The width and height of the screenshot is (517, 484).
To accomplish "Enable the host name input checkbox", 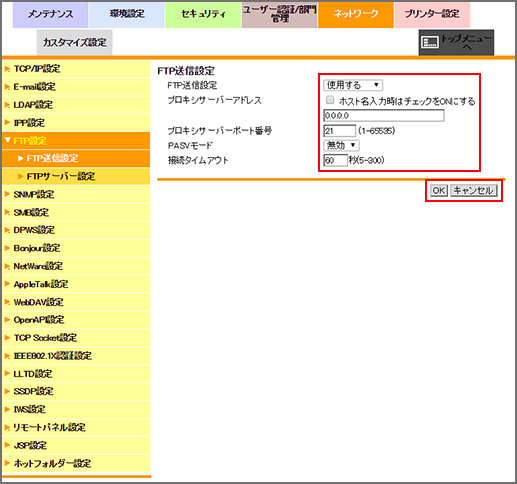I will tap(330, 100).
